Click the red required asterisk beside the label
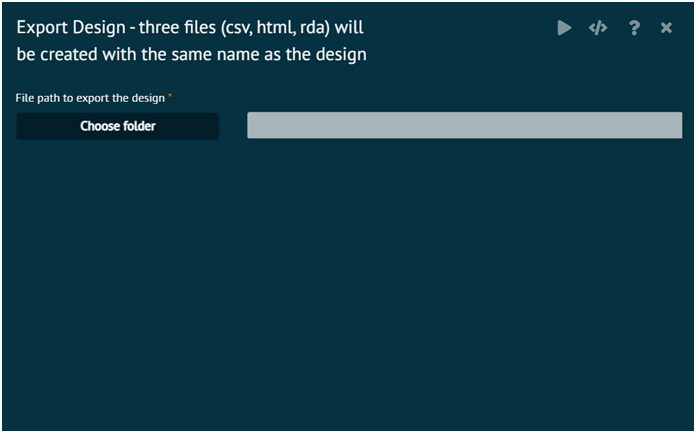696x433 pixels. (x=170, y=95)
